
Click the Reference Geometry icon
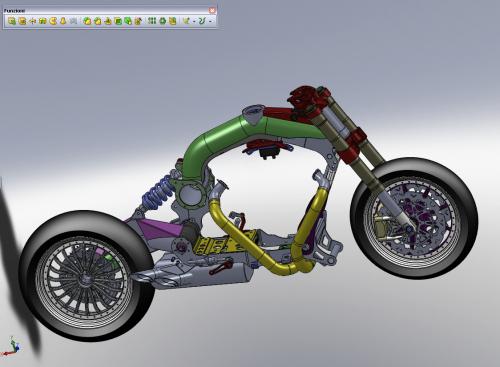coord(187,21)
